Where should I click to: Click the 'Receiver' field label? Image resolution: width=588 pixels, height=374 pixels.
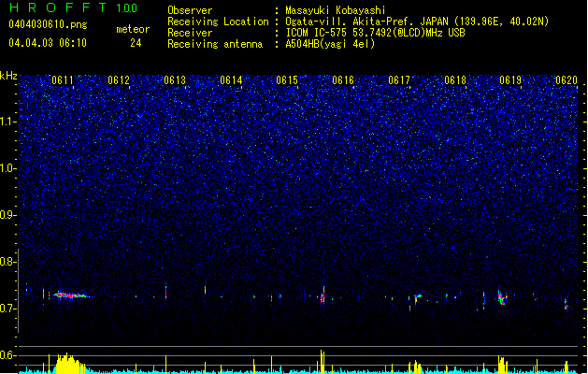[x=190, y=33]
